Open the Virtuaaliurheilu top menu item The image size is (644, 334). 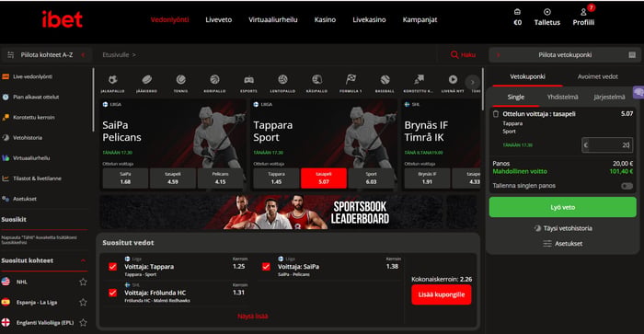[x=272, y=19]
